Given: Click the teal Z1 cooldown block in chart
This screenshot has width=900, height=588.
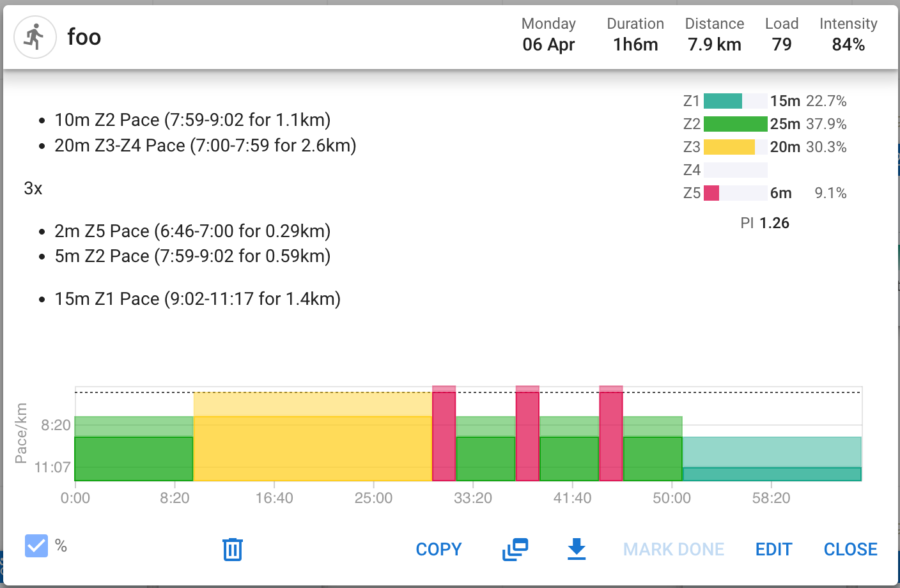Looking at the screenshot, I should click(772, 460).
